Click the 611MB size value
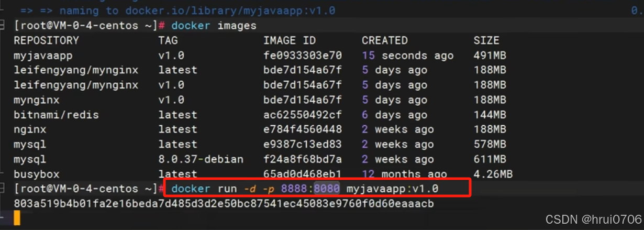 tap(490, 159)
